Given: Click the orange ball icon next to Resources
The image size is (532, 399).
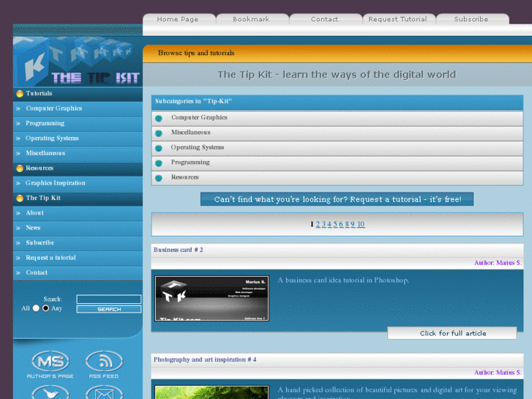Looking at the screenshot, I should (x=20, y=168).
